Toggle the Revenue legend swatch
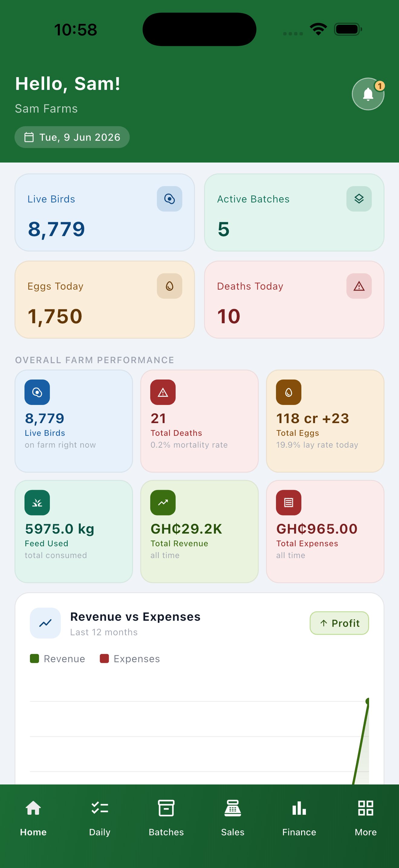Image resolution: width=399 pixels, height=868 pixels. (x=34, y=658)
